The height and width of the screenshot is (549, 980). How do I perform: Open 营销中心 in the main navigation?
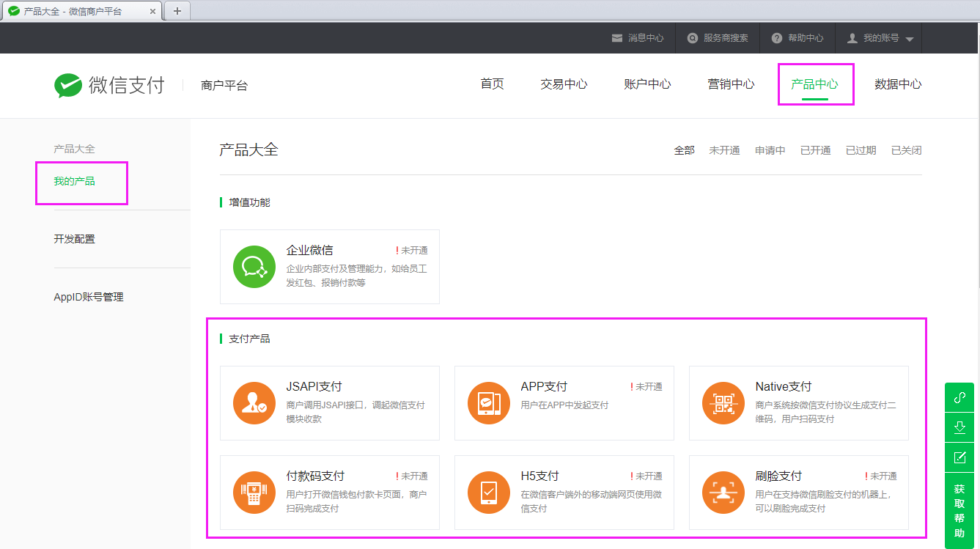(732, 84)
